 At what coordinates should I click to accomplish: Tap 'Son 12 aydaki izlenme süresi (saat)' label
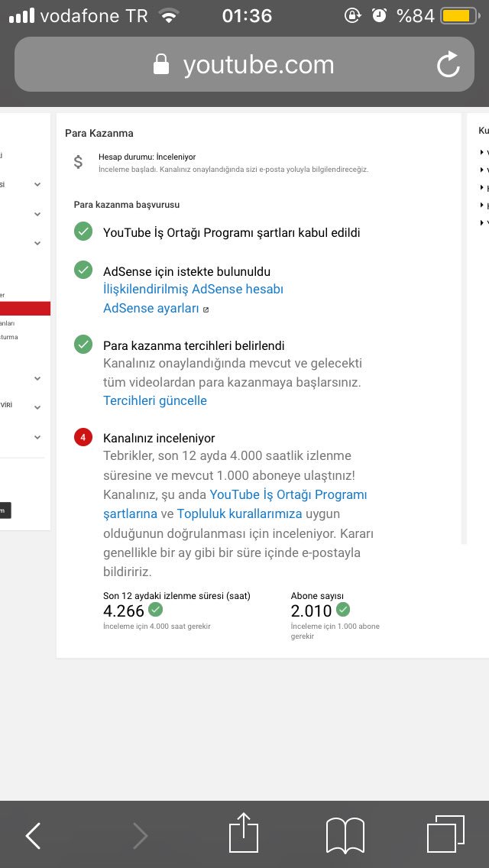click(x=176, y=596)
